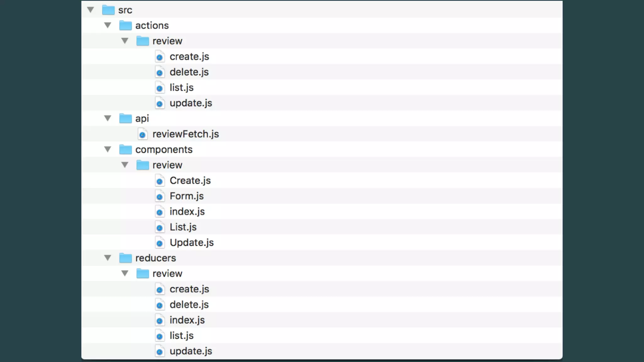Click the actions folder icon

click(125, 25)
